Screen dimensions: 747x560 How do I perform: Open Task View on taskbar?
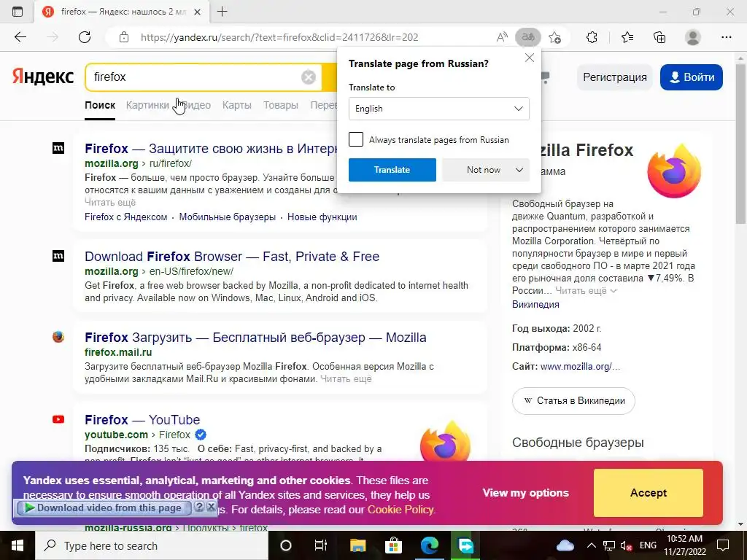(x=321, y=545)
